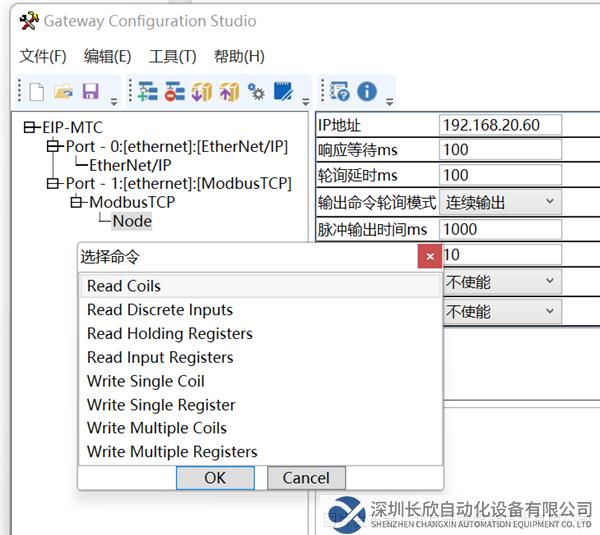Choose Write Single Coil command
Screen dimensions: 600x535
[146, 381]
